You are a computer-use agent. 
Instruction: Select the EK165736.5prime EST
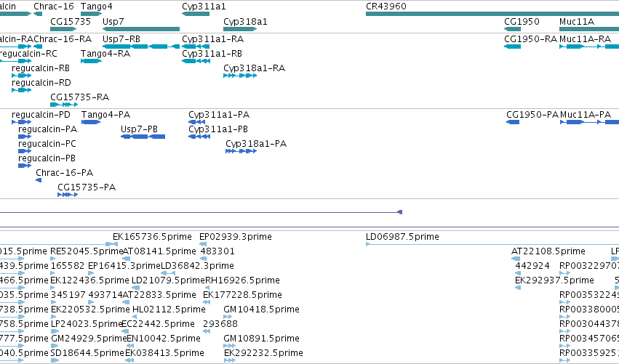tap(114, 244)
